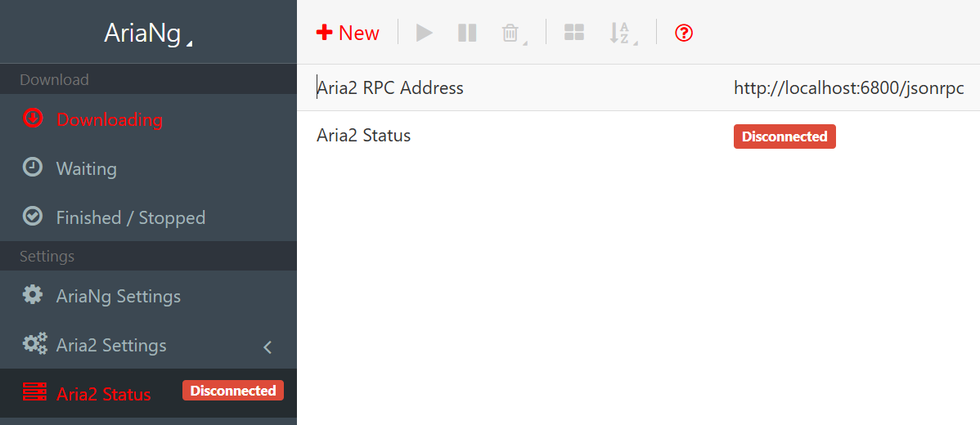980x425 pixels.
Task: Pause tasks with the pause icon
Action: [467, 33]
